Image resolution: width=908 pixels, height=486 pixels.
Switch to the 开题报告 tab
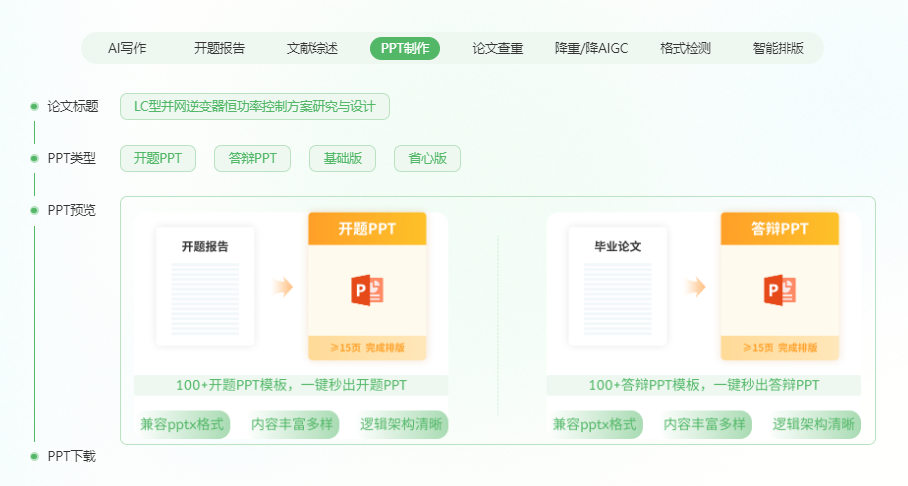point(219,48)
